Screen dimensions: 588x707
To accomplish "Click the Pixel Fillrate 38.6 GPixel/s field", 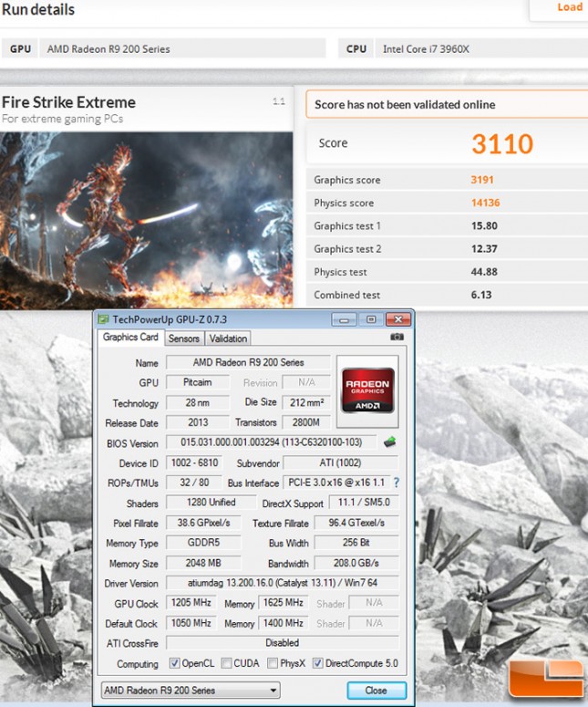I will coord(203,523).
